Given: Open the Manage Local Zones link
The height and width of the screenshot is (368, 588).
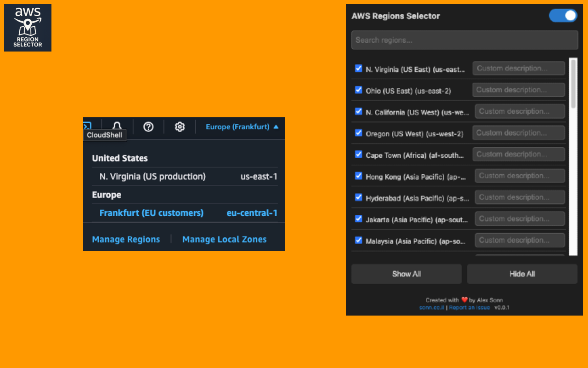Looking at the screenshot, I should pyautogui.click(x=224, y=239).
